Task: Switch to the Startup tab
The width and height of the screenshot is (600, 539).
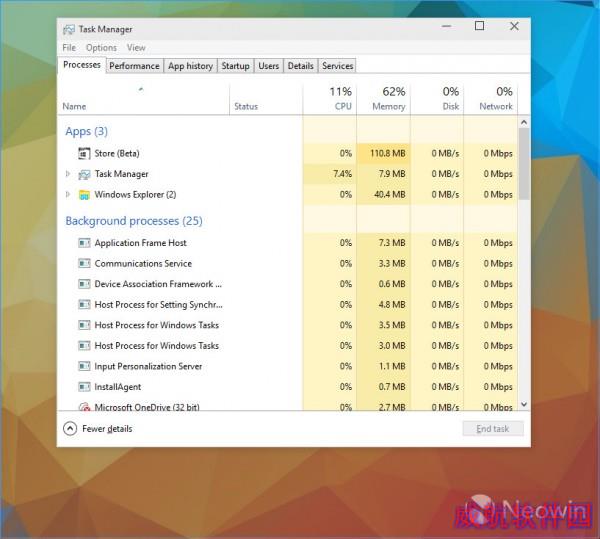Action: tap(235, 66)
